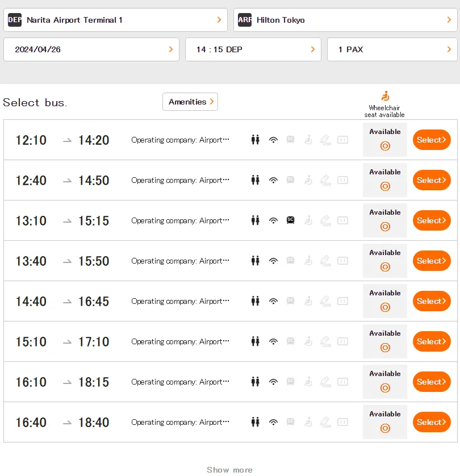Change the travel date 2024/04/26
The width and height of the screenshot is (460, 476).
click(x=91, y=49)
